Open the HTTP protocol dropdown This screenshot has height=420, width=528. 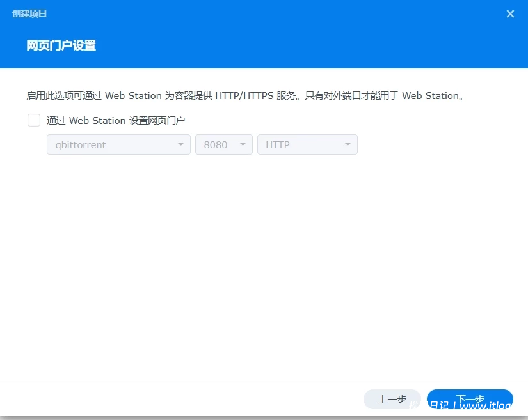[x=307, y=144]
